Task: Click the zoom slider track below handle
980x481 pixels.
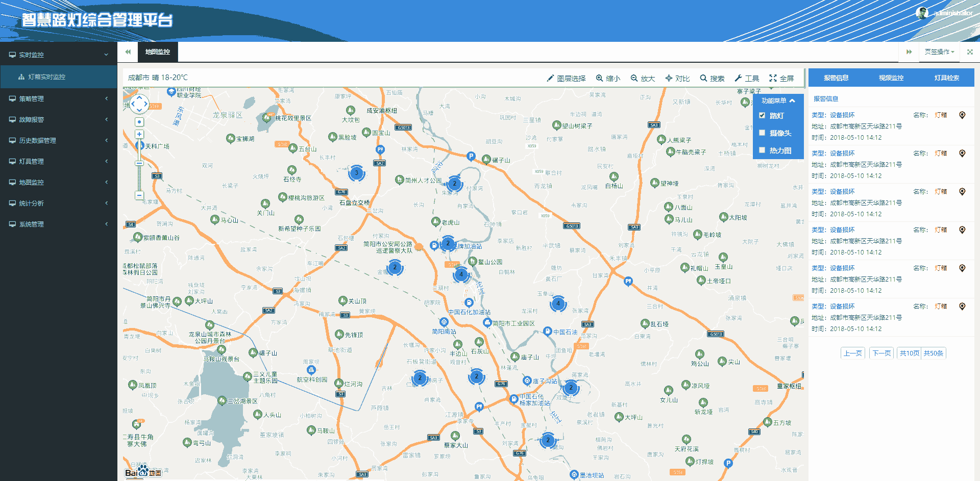Action: pos(139,179)
